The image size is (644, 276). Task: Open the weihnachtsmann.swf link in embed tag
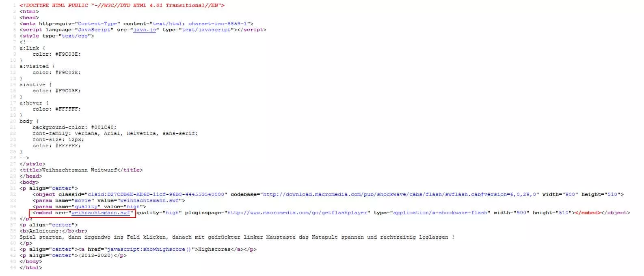point(101,213)
